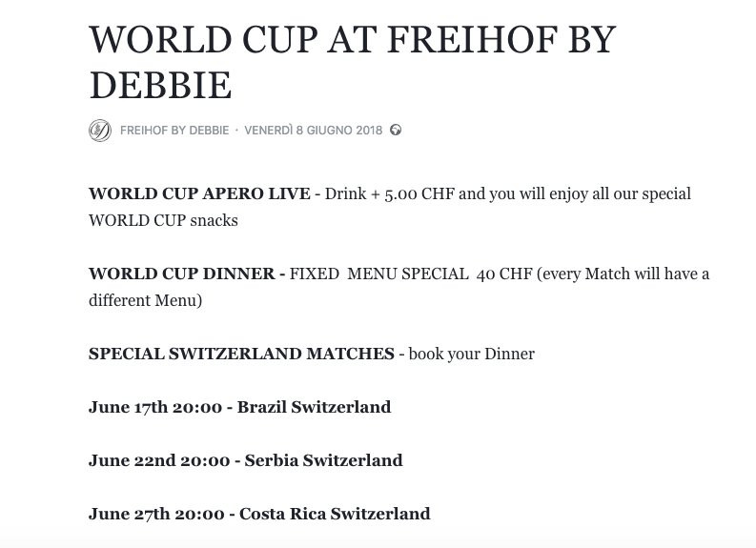This screenshot has width=756, height=548.
Task: Click 'every Match will have a' text
Action: point(625,274)
